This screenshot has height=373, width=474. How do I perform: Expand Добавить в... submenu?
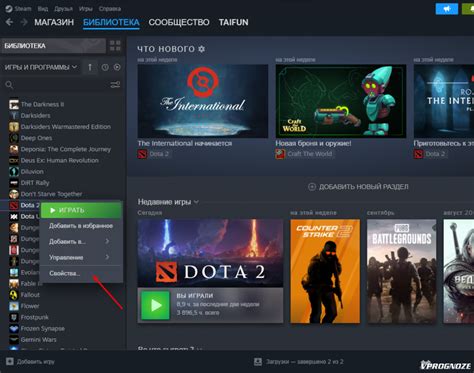(81, 241)
